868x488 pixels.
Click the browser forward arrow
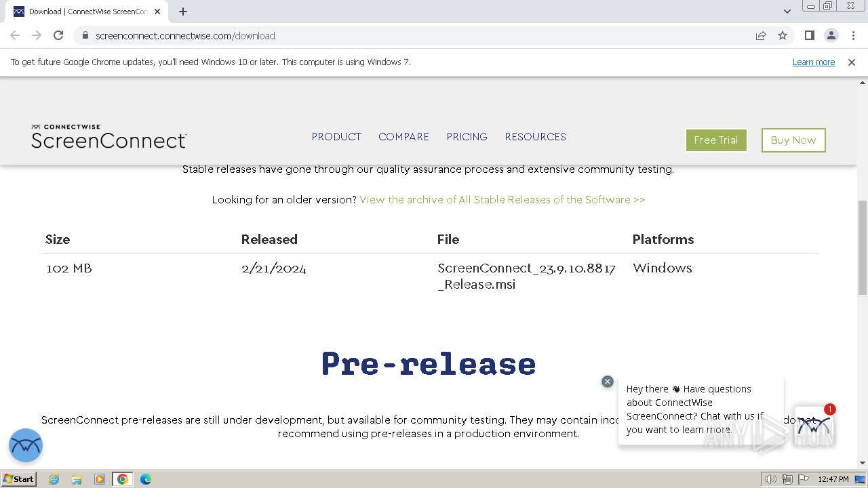point(37,35)
